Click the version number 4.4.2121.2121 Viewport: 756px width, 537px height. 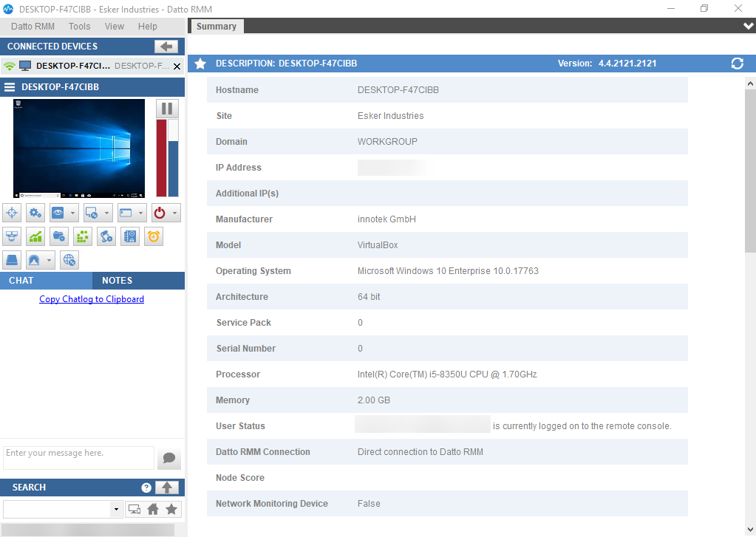click(627, 64)
